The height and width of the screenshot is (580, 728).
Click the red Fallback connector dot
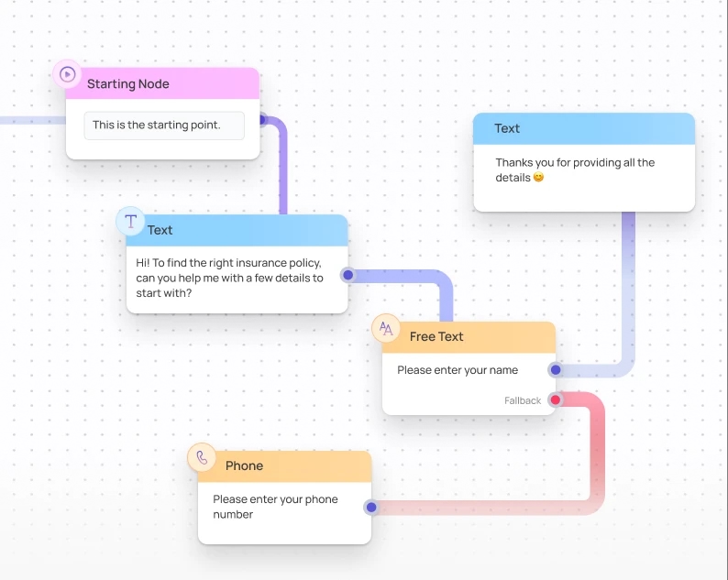[x=556, y=399]
